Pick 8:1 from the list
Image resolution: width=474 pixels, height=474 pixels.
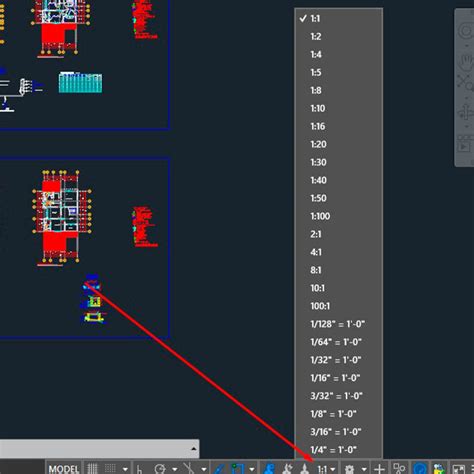coord(339,270)
